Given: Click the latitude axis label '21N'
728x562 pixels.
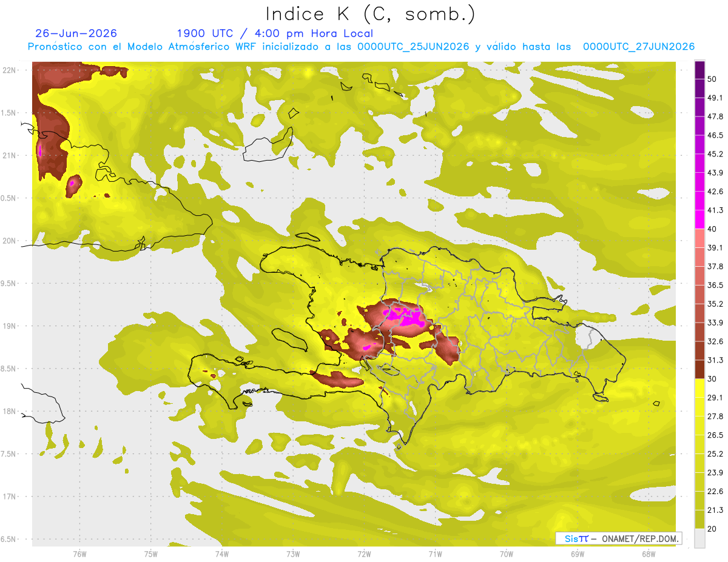Looking at the screenshot, I should pos(9,155).
